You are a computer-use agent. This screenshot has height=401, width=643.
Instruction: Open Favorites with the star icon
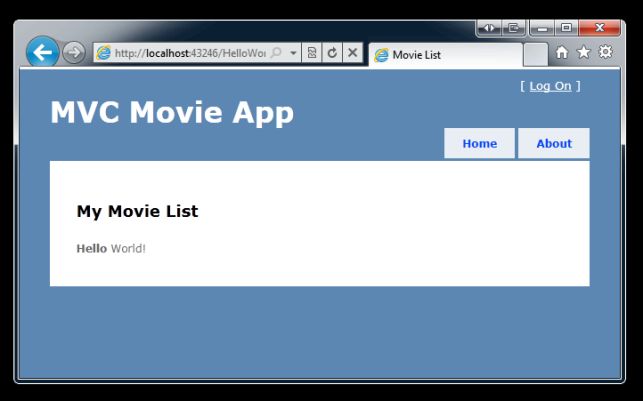[x=584, y=52]
